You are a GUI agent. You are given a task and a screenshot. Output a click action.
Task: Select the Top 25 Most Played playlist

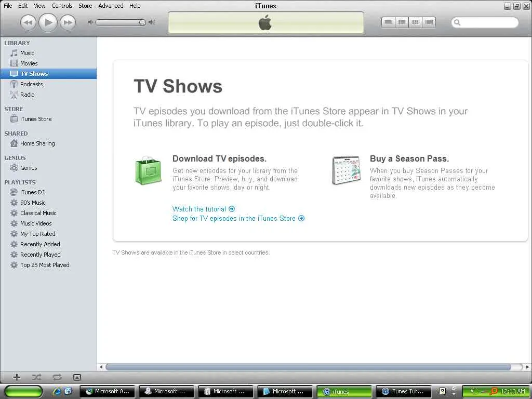coord(48,265)
